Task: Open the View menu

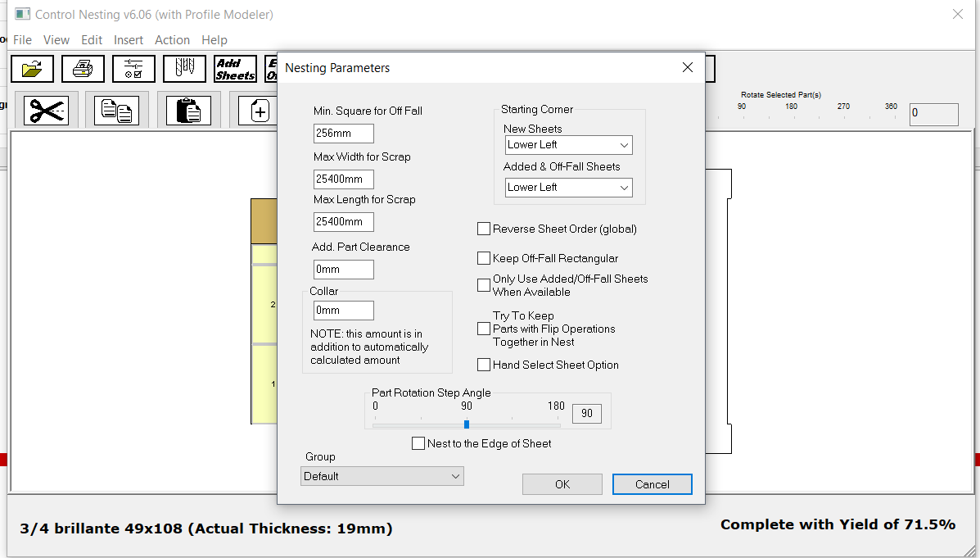Action: tap(56, 40)
